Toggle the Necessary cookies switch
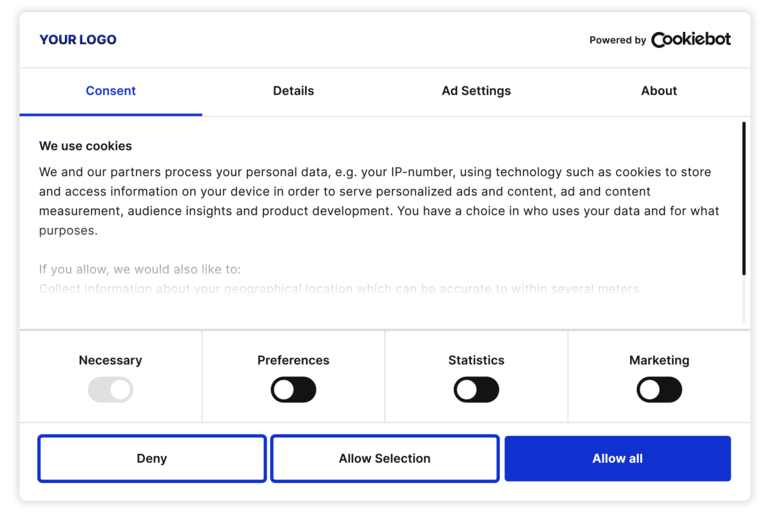This screenshot has width=770, height=513. tap(110, 390)
